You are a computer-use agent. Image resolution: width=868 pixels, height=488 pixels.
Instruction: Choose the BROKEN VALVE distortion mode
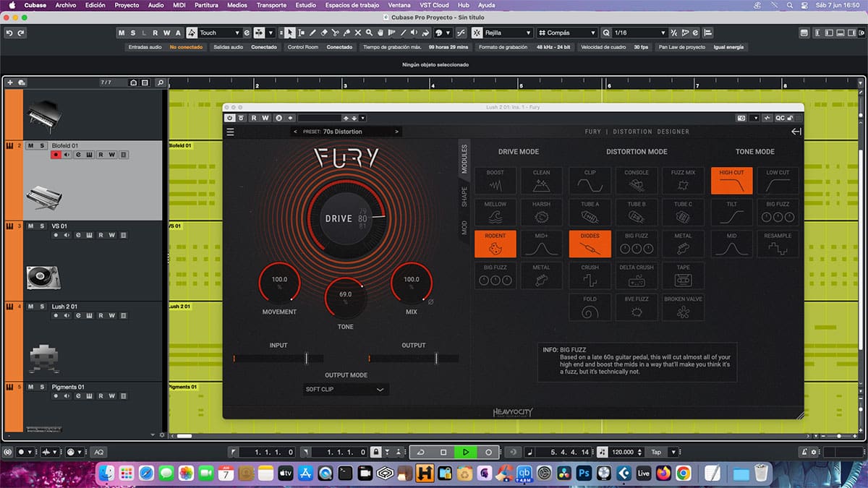(x=684, y=308)
